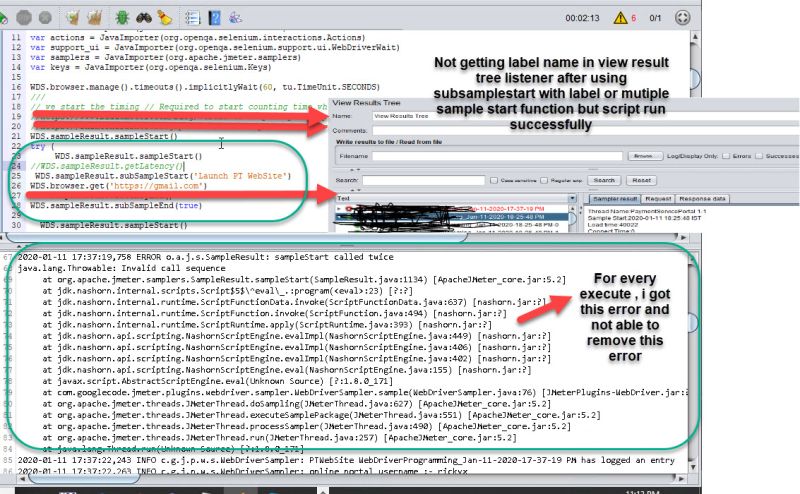
Task: Click 'java.lang.Throwable: Invalid call sequence' log line
Action: (x=121, y=268)
